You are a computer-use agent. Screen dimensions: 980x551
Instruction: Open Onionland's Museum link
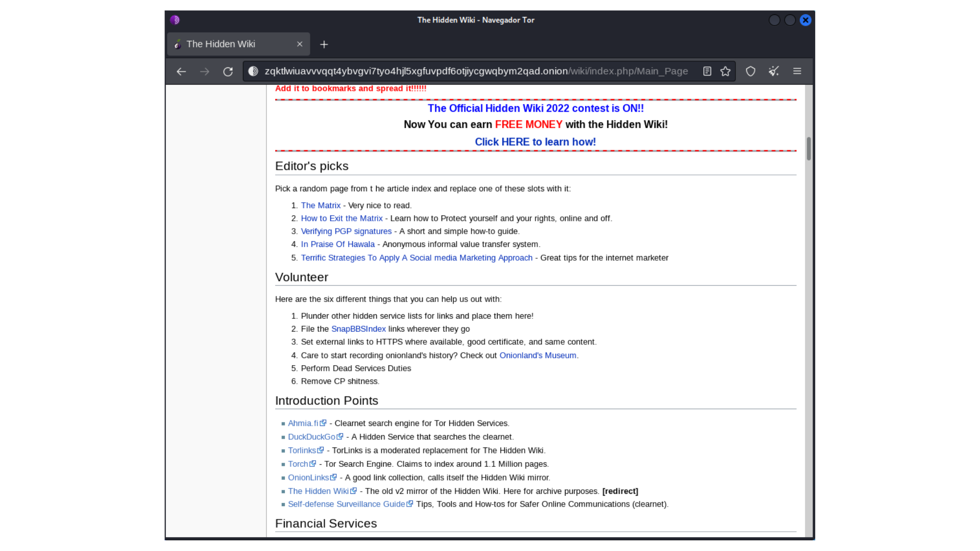pyautogui.click(x=537, y=356)
